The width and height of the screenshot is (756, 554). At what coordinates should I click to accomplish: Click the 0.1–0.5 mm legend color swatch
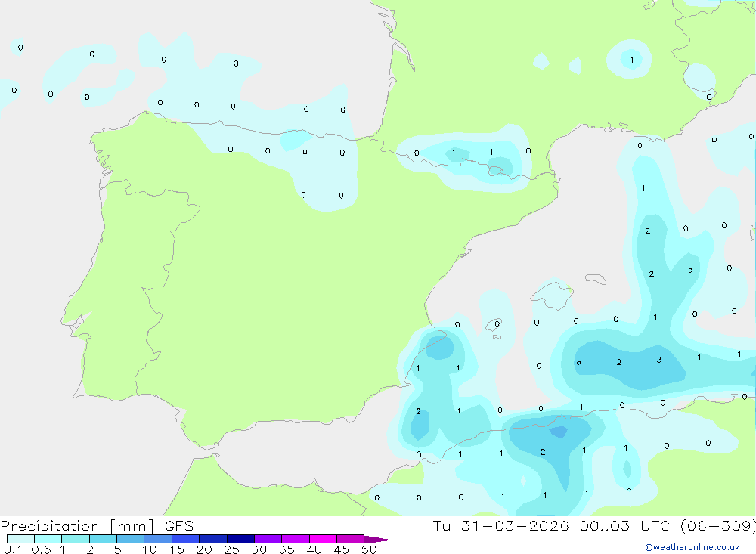point(20,539)
